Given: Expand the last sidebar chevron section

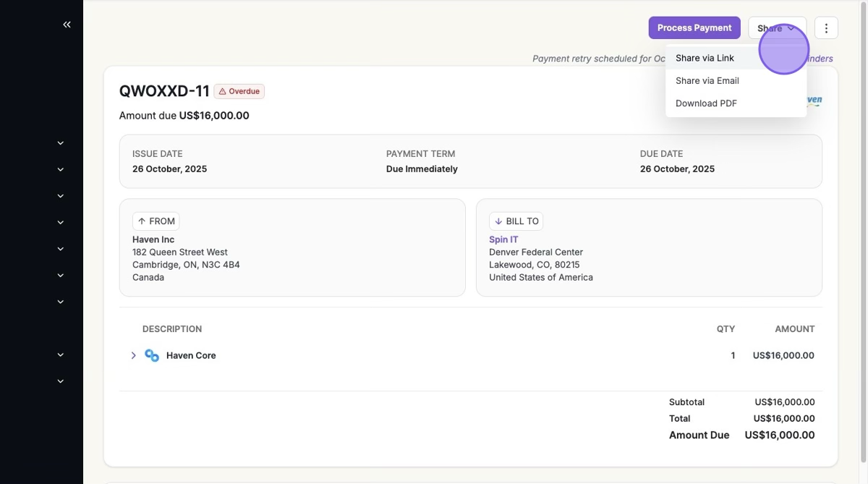Looking at the screenshot, I should point(61,381).
